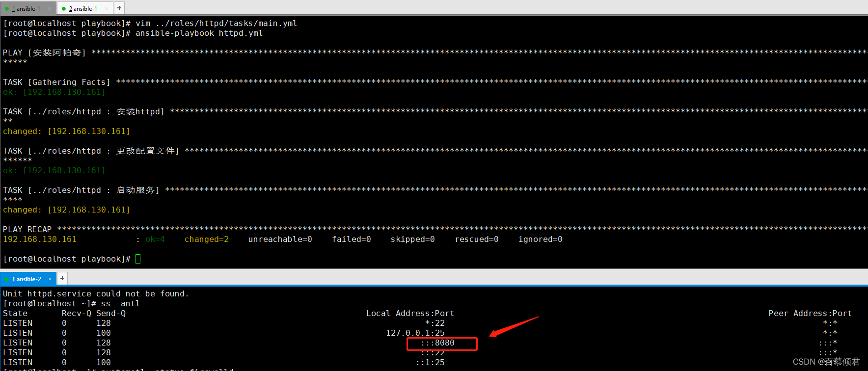Click the 'vim ../roles/httpd/tasks/main.yml' command
Image resolution: width=868 pixels, height=371 pixels.
point(216,23)
